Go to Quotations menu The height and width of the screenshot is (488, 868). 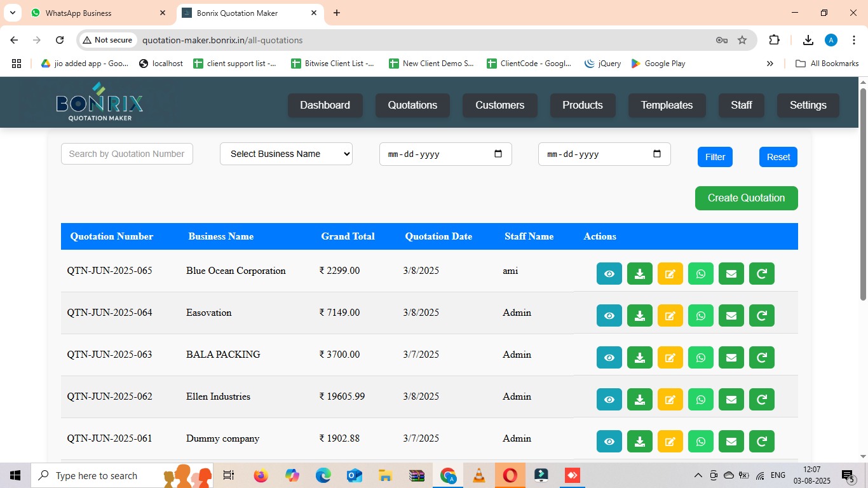click(412, 105)
